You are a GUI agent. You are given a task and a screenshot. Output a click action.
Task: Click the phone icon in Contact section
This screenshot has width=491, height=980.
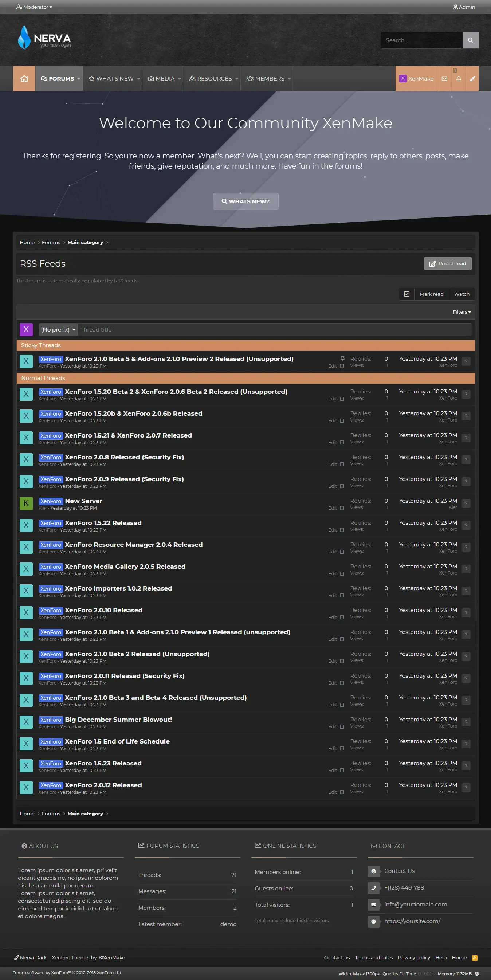(373, 888)
